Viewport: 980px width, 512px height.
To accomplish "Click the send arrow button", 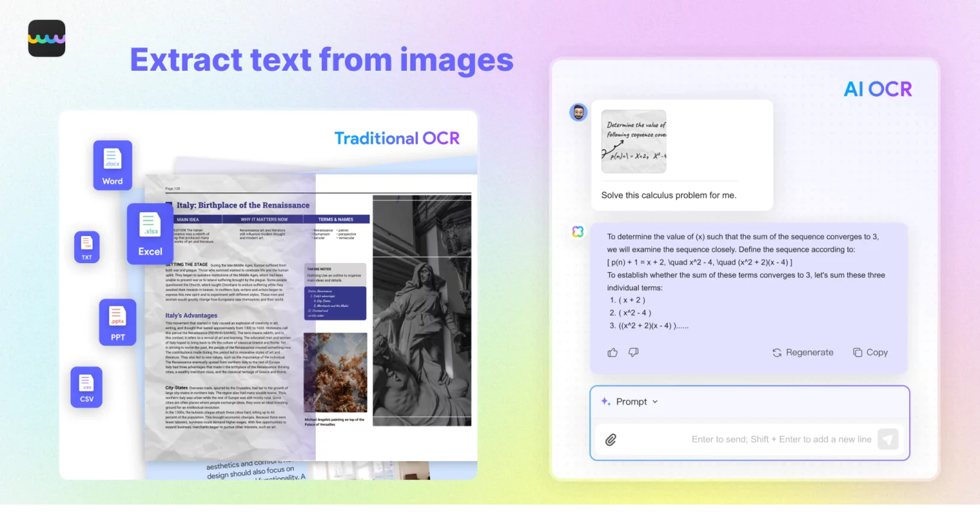I will coord(887,439).
